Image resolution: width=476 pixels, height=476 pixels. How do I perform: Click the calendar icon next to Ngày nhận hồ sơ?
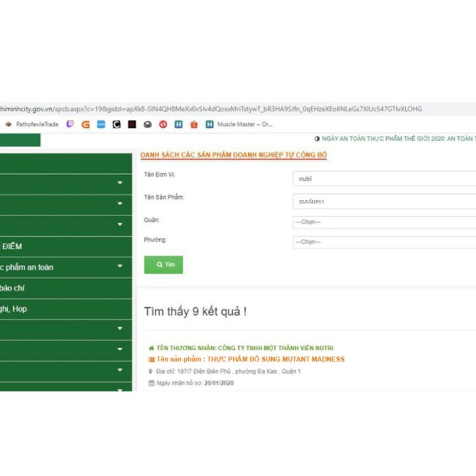(x=151, y=383)
